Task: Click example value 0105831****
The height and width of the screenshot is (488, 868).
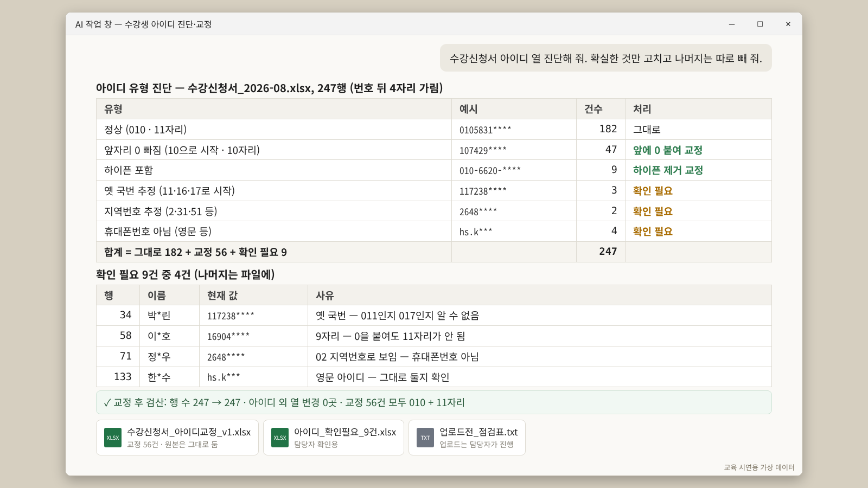Action: (x=485, y=130)
